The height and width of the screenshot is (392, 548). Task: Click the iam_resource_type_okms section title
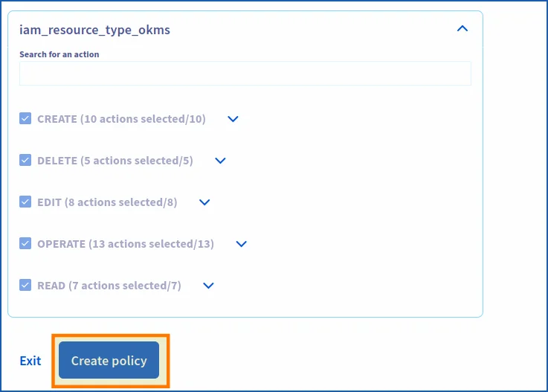95,30
